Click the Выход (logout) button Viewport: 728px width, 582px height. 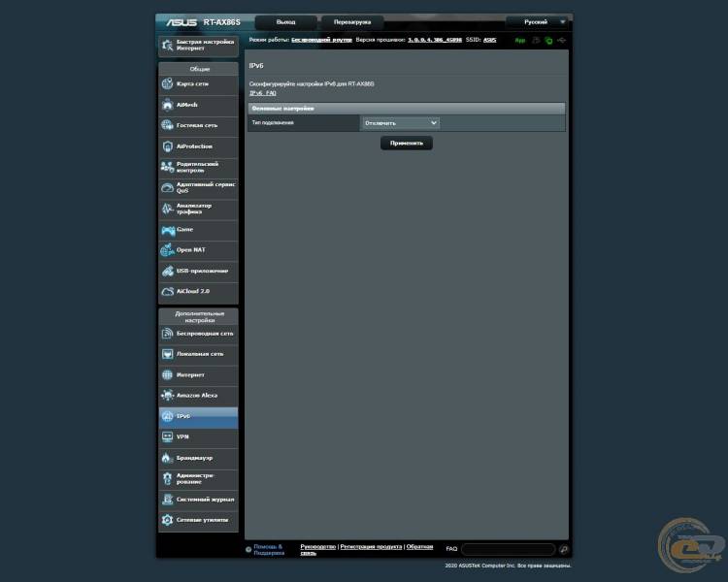pyautogui.click(x=286, y=21)
